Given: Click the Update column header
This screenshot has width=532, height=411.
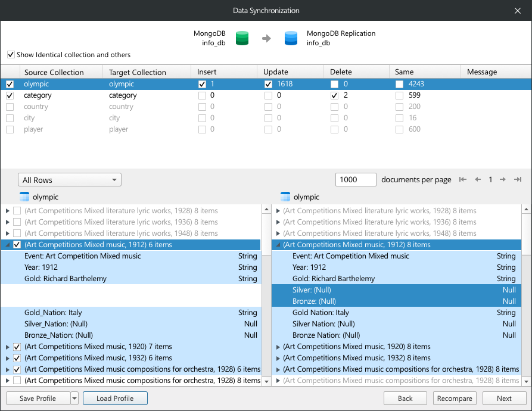Looking at the screenshot, I should (x=290, y=72).
